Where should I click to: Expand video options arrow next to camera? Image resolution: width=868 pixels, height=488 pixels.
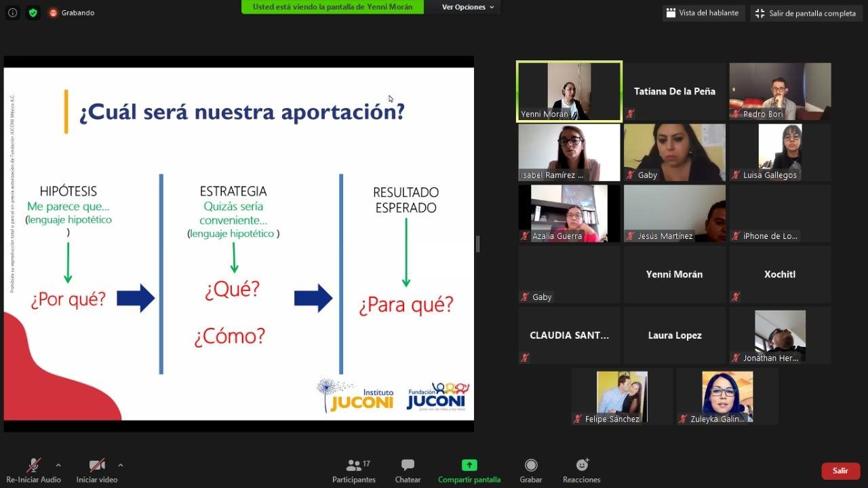tap(121, 465)
